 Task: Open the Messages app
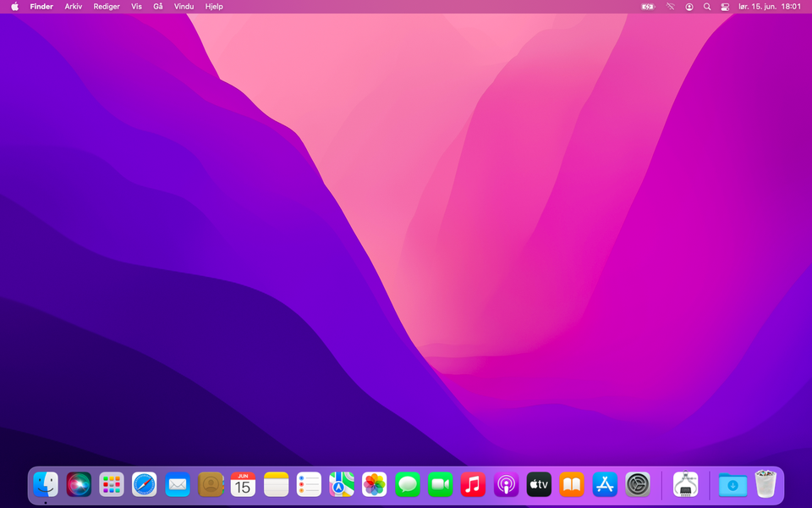(408, 484)
